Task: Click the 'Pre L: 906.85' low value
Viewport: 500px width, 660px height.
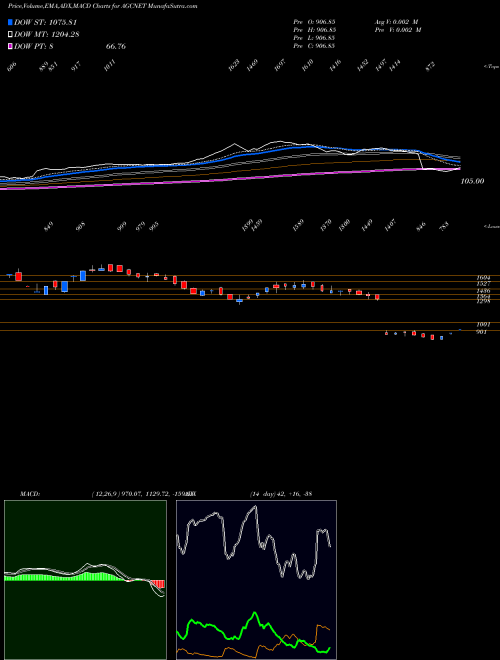Action: pos(314,38)
